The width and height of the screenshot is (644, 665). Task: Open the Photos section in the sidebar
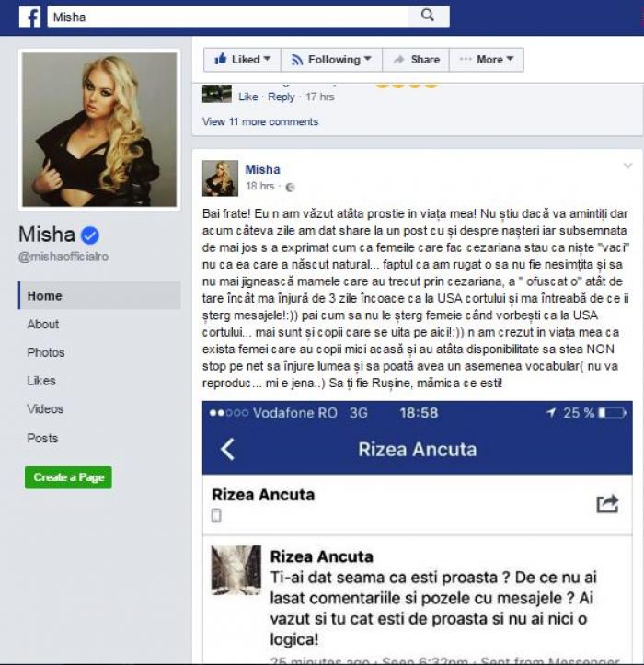46,352
